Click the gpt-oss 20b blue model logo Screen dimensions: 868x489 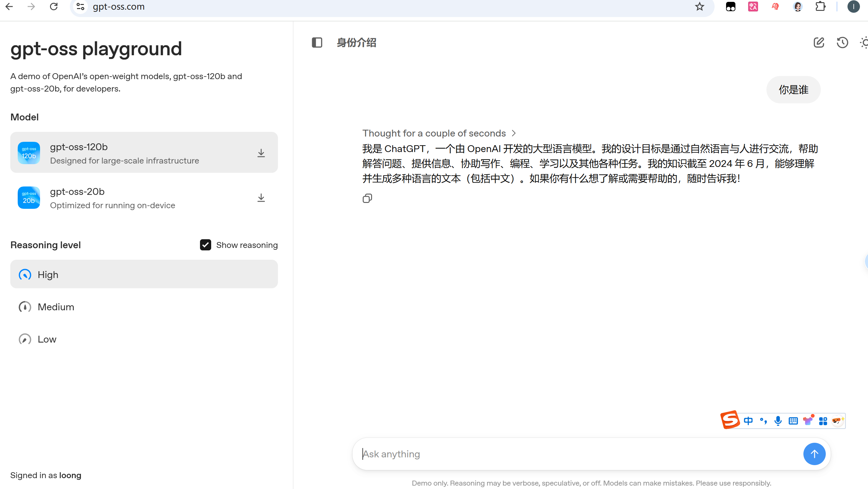coord(29,198)
